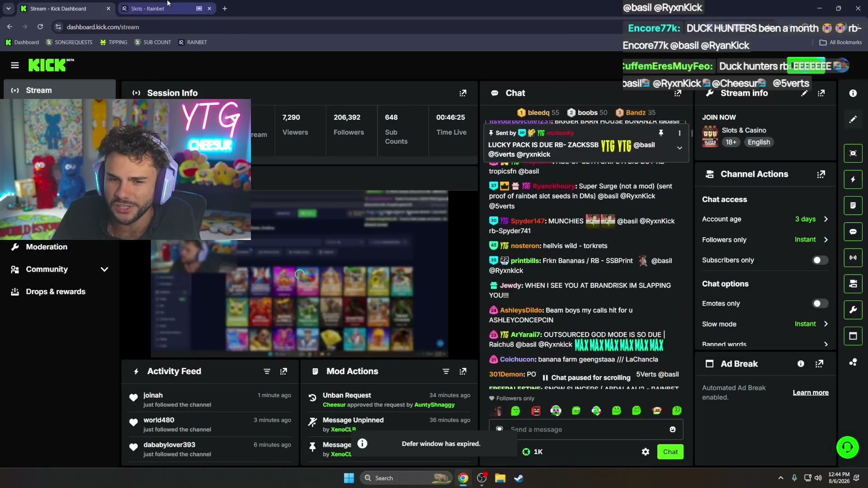Click the wrench icon in right toolbar
Image resolution: width=868 pixels, height=488 pixels.
[853, 310]
